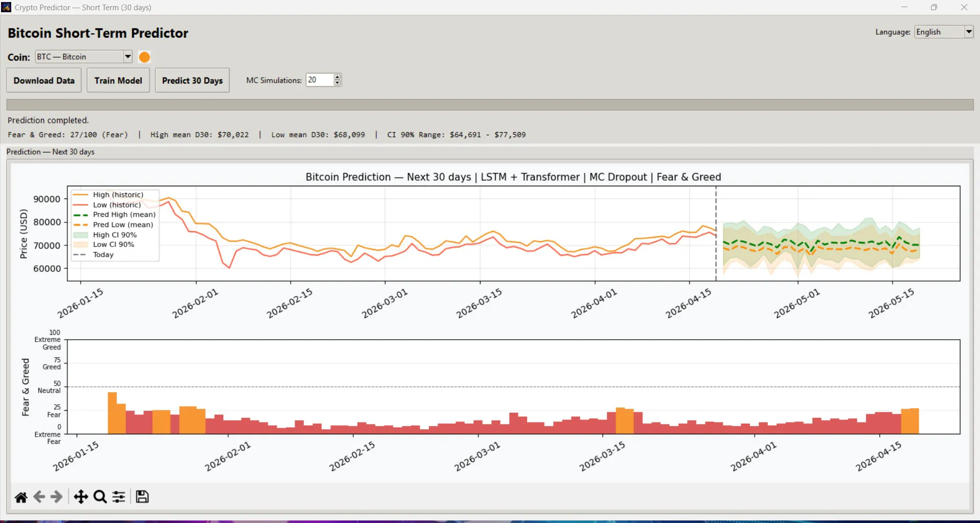The width and height of the screenshot is (980, 523).
Task: Click the 60000 price axis tick label
Action: point(47,268)
